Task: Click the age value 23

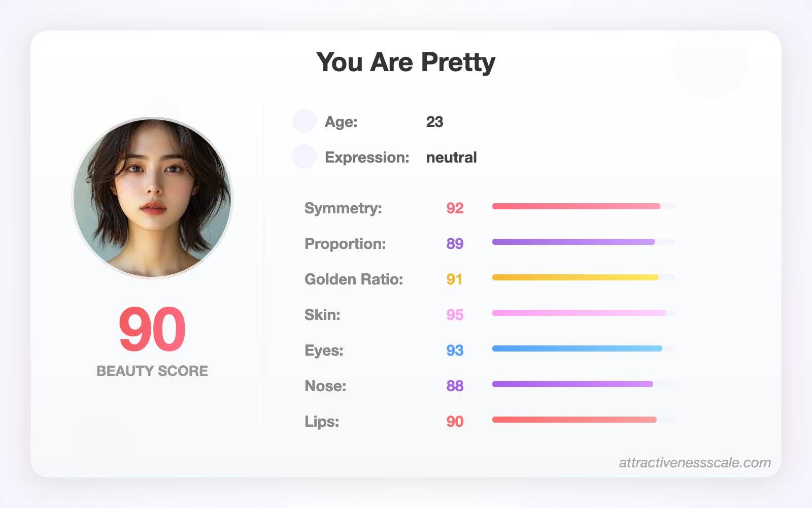Action: click(x=434, y=122)
